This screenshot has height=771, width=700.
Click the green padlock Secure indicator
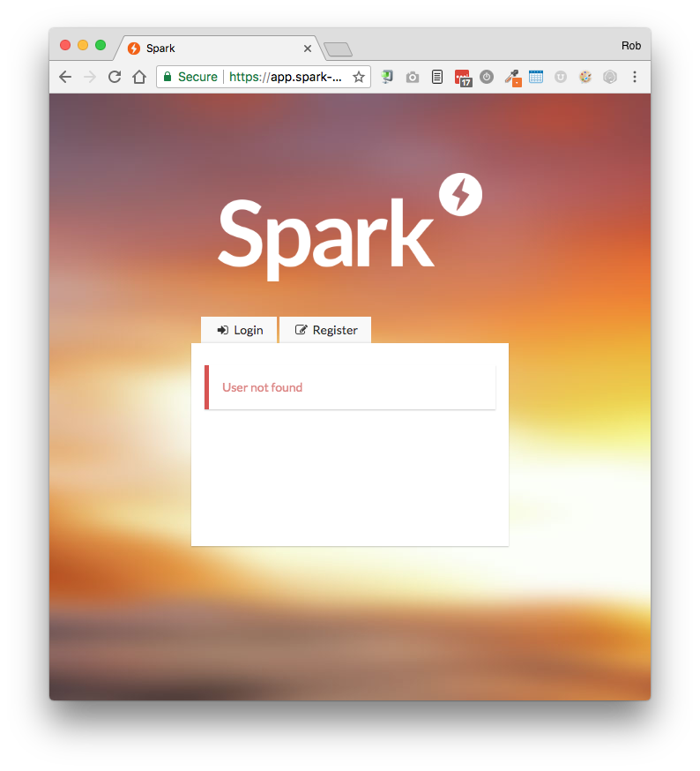pos(190,77)
